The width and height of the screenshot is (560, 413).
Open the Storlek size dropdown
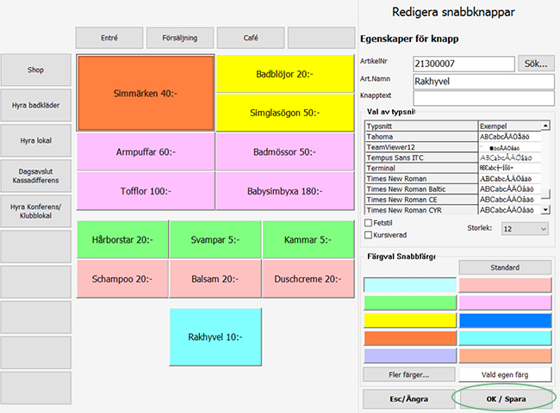(525, 229)
